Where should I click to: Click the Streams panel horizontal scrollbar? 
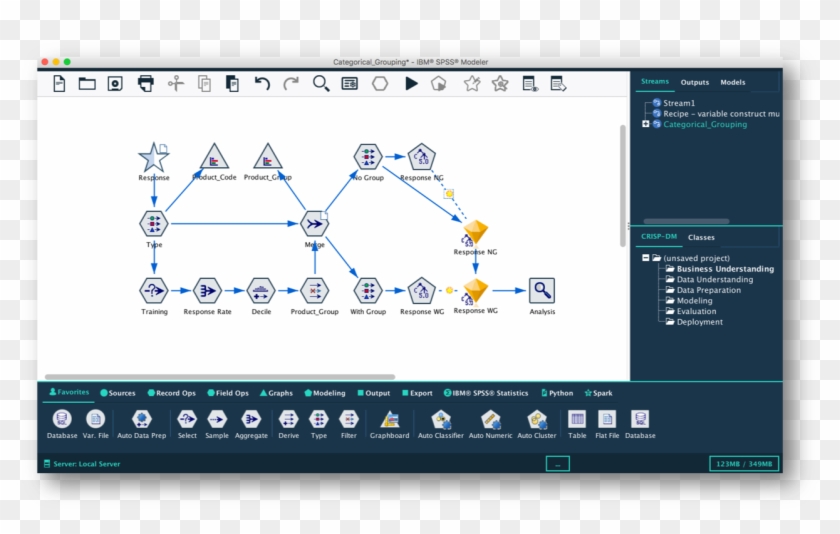tap(686, 221)
